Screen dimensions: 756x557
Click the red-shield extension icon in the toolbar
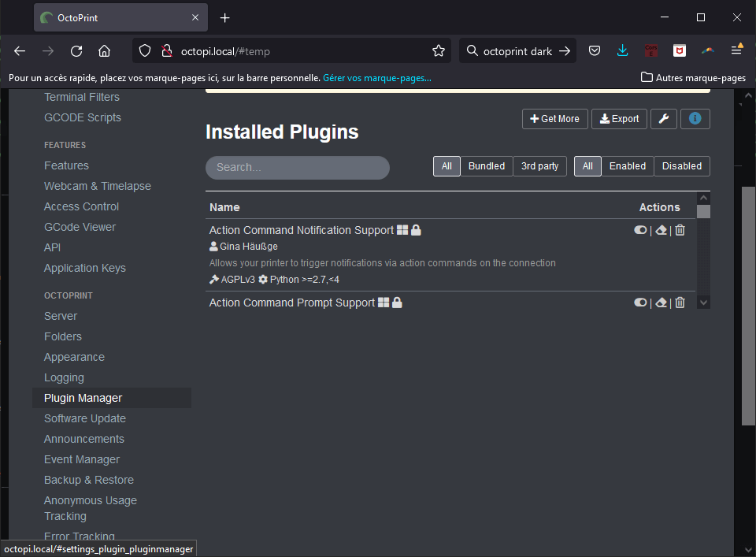coord(680,50)
